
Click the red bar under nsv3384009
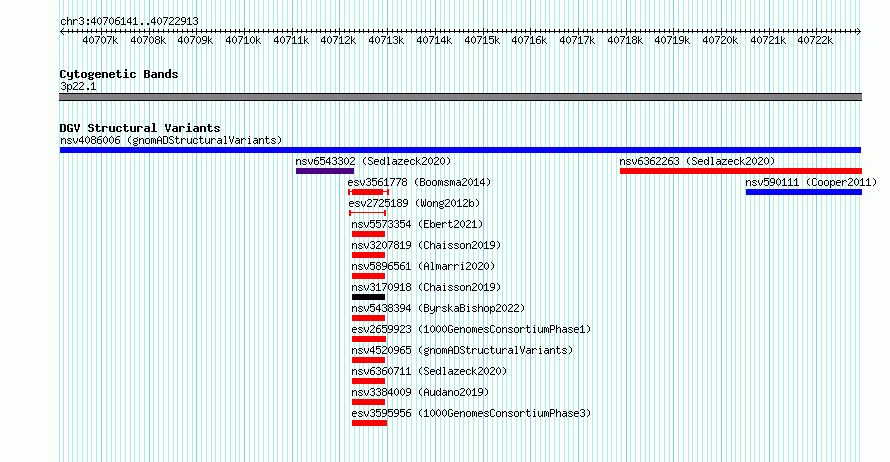click(368, 402)
